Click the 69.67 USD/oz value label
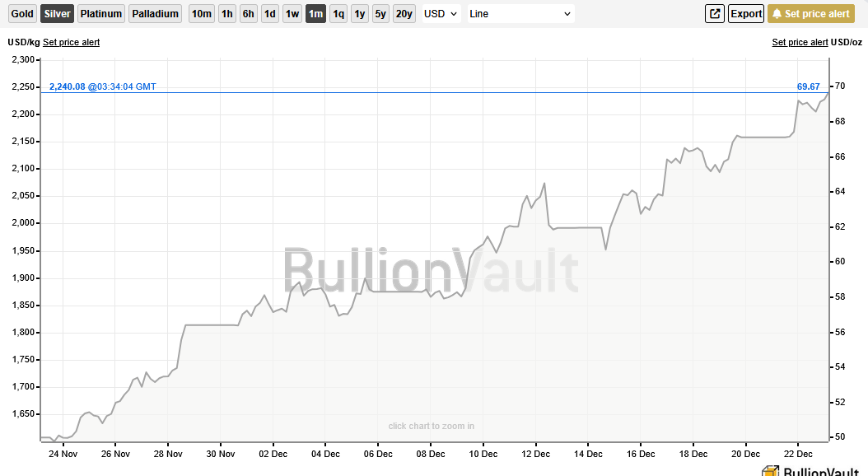The image size is (868, 476). tap(808, 86)
